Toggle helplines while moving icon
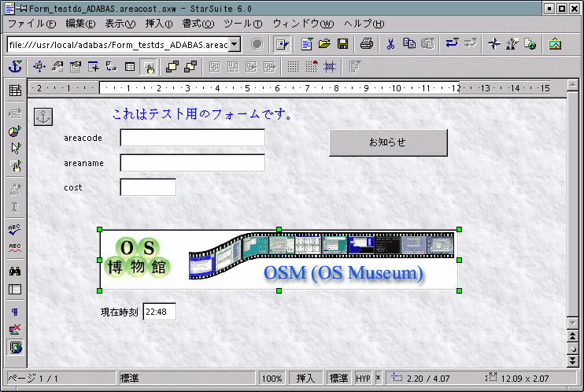Viewport: 584px width, 392px height. click(329, 67)
